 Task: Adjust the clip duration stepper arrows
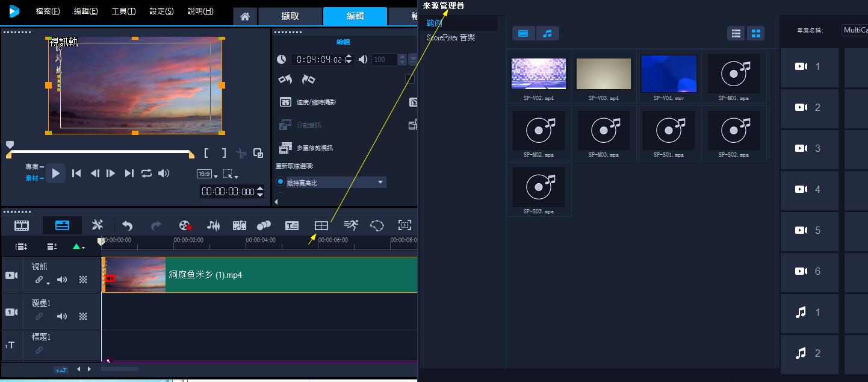click(x=349, y=59)
